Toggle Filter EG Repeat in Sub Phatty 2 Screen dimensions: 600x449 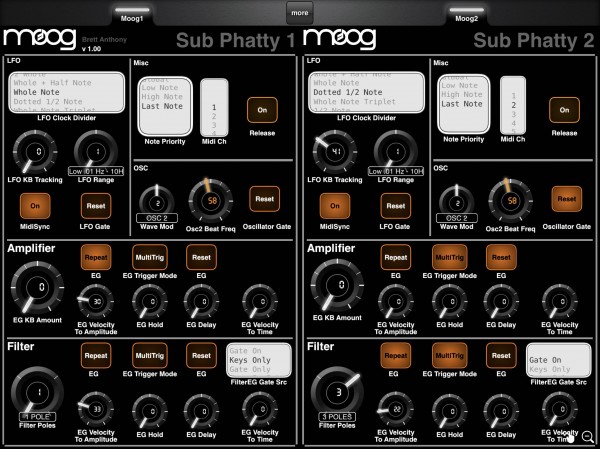click(x=396, y=356)
